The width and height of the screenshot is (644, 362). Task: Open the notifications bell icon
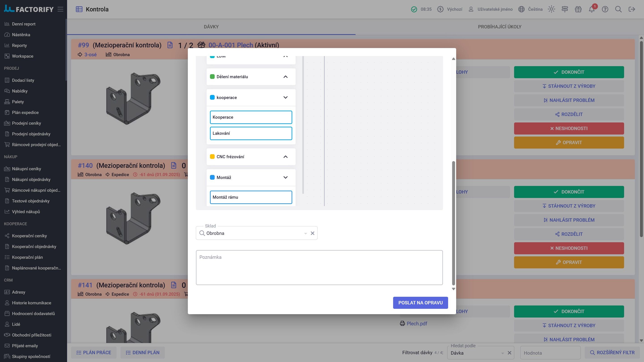(x=591, y=9)
